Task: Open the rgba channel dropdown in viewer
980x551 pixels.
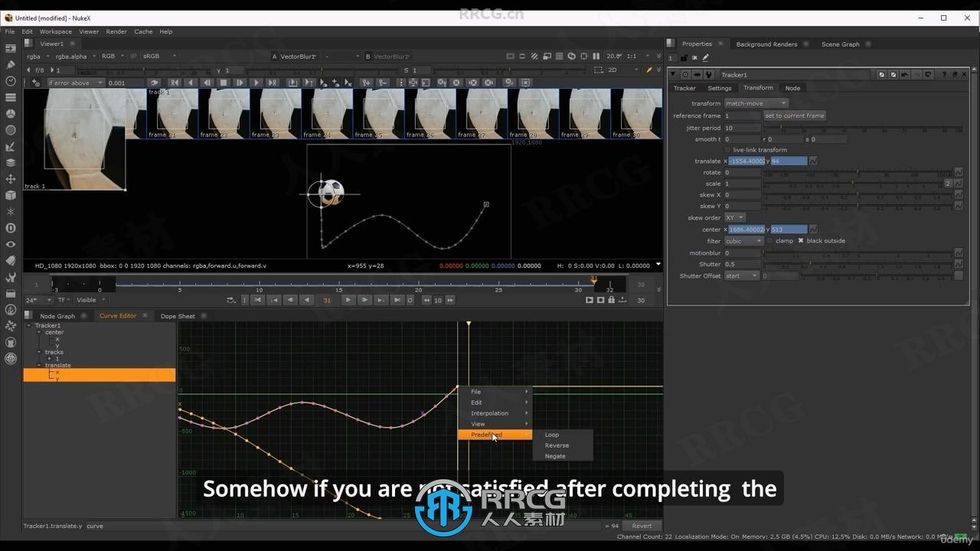Action: coord(37,56)
